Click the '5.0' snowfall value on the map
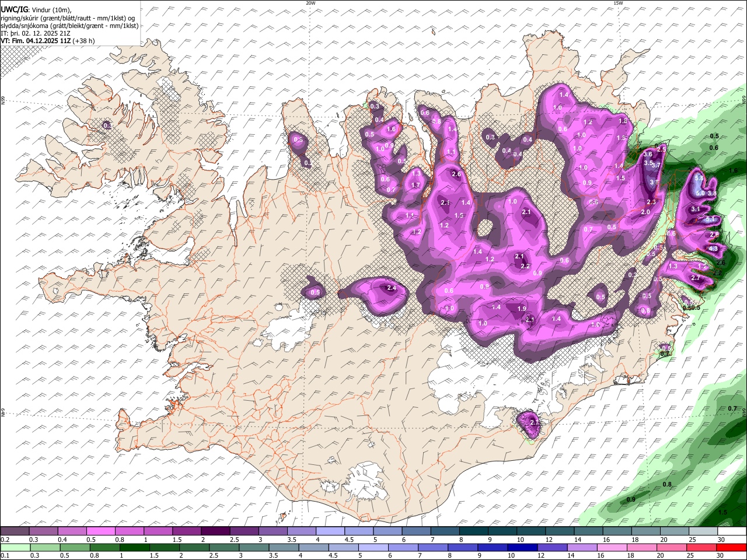Viewport: 747px width, 560px height. pos(700,193)
